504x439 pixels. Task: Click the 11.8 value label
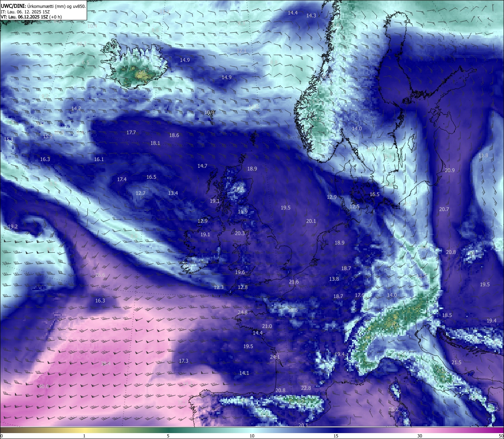click(x=483, y=155)
